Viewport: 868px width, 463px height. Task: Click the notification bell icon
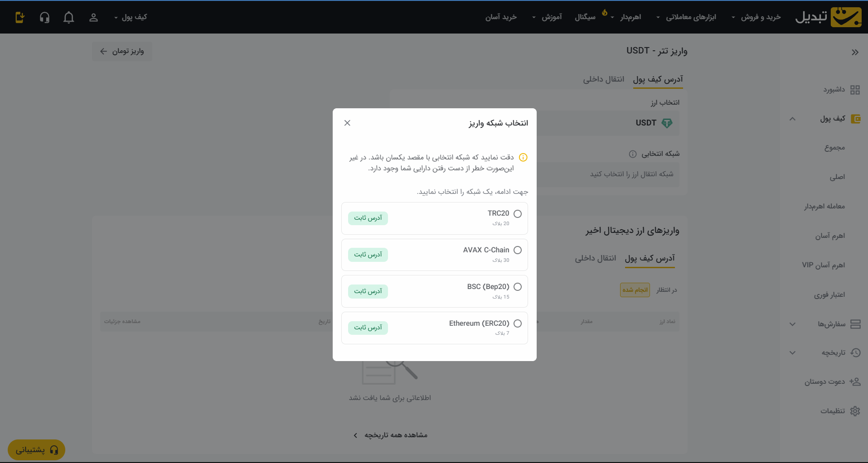pyautogui.click(x=68, y=17)
